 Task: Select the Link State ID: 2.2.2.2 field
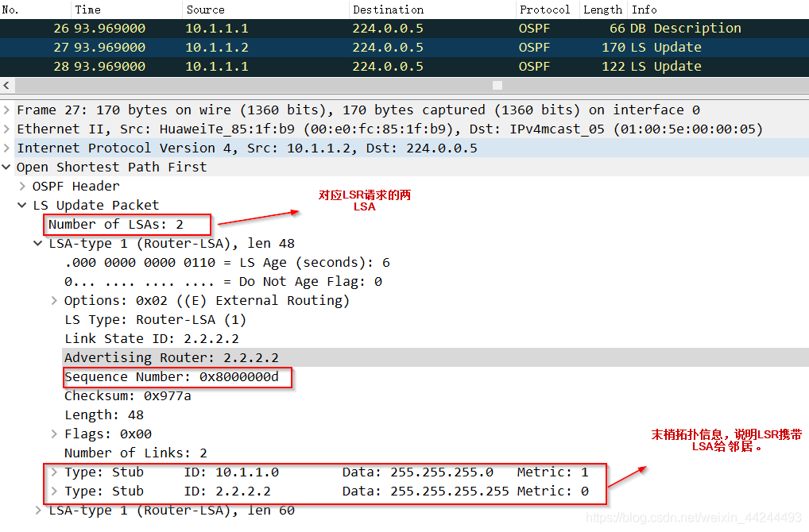click(x=152, y=339)
